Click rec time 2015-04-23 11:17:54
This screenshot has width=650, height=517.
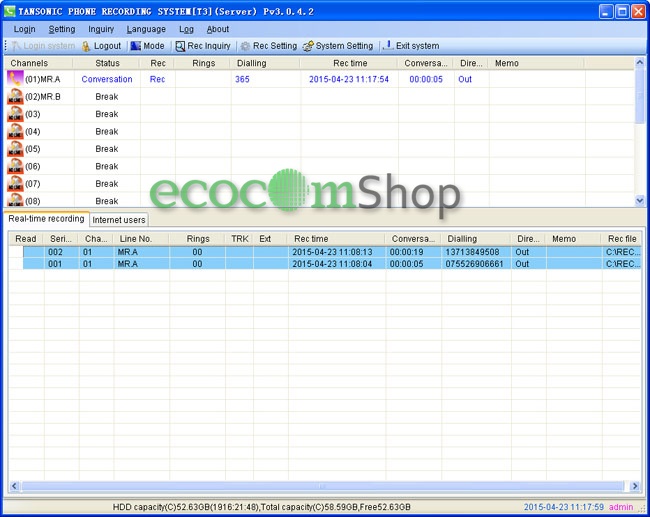[x=349, y=79]
